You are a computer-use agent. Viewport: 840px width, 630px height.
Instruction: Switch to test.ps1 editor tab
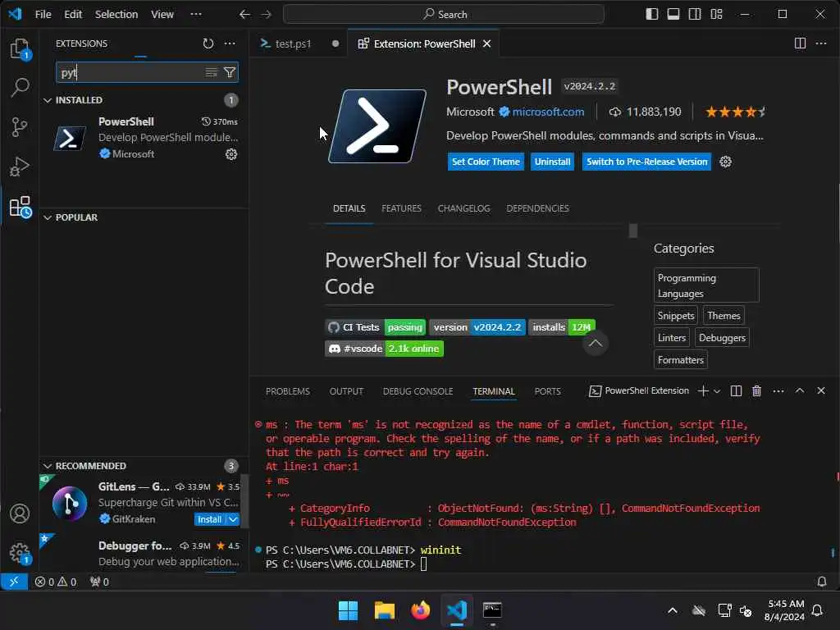coord(293,44)
